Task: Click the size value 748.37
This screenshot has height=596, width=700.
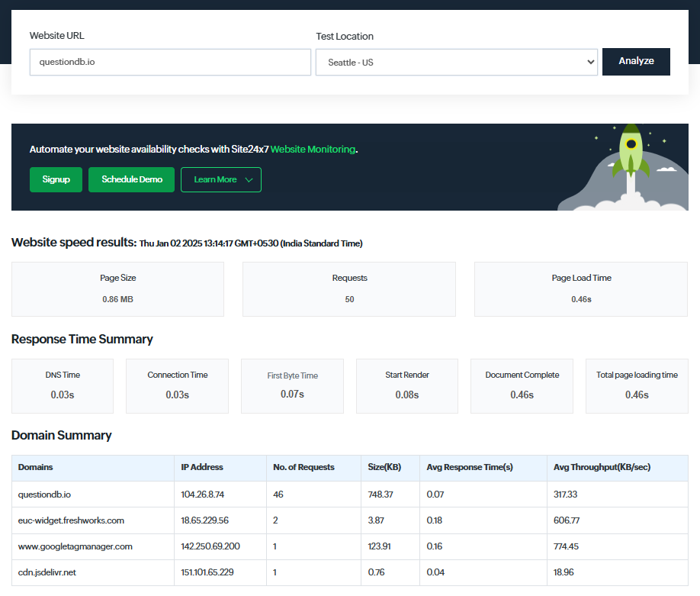Action: [381, 495]
